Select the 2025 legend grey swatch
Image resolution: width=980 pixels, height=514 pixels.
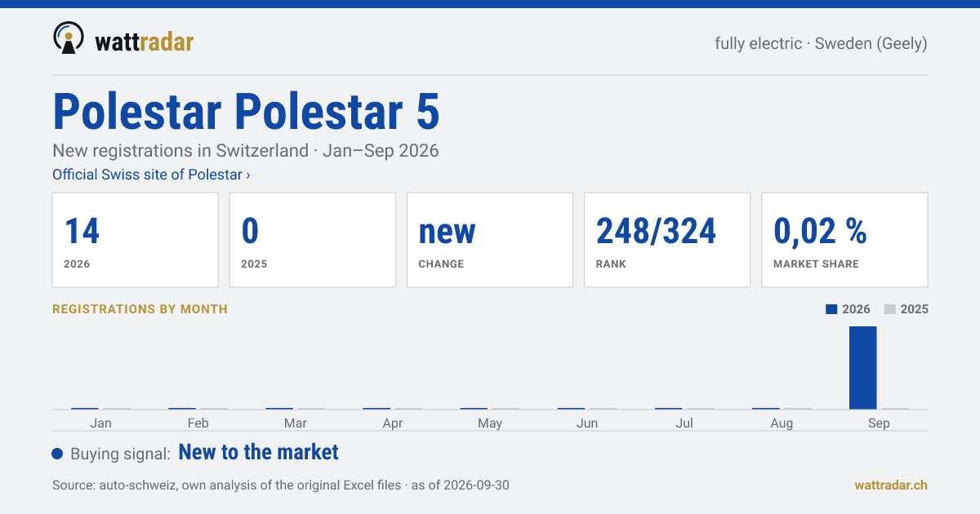[890, 309]
